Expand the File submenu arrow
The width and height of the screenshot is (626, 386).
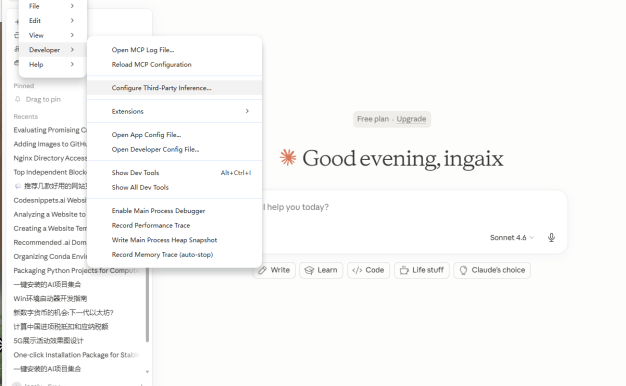(72, 6)
